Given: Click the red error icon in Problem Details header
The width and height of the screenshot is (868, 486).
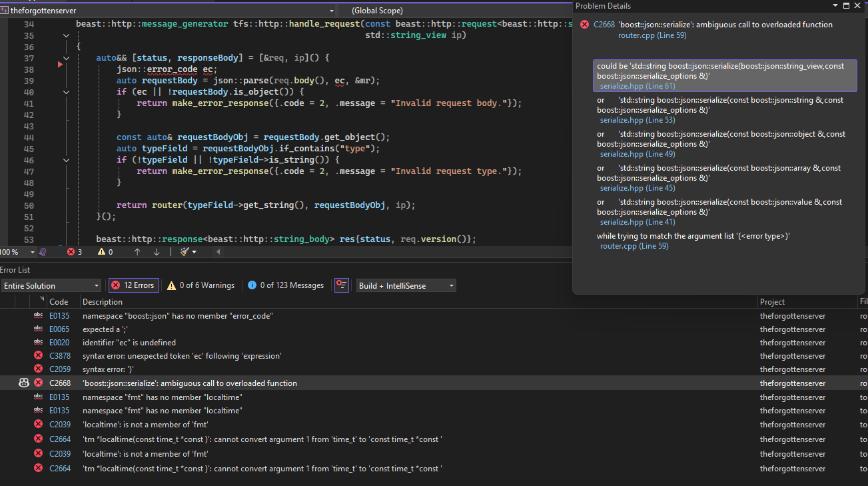Looking at the screenshot, I should pos(584,25).
